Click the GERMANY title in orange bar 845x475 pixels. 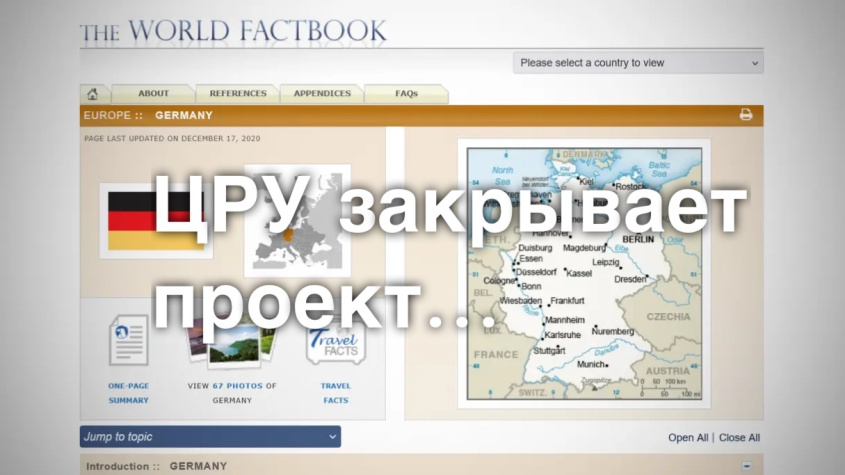click(184, 115)
